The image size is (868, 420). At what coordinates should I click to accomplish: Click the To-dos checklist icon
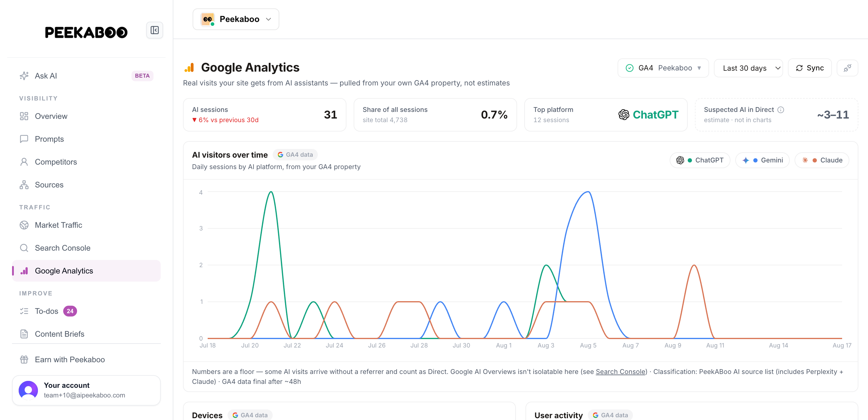pyautogui.click(x=24, y=311)
